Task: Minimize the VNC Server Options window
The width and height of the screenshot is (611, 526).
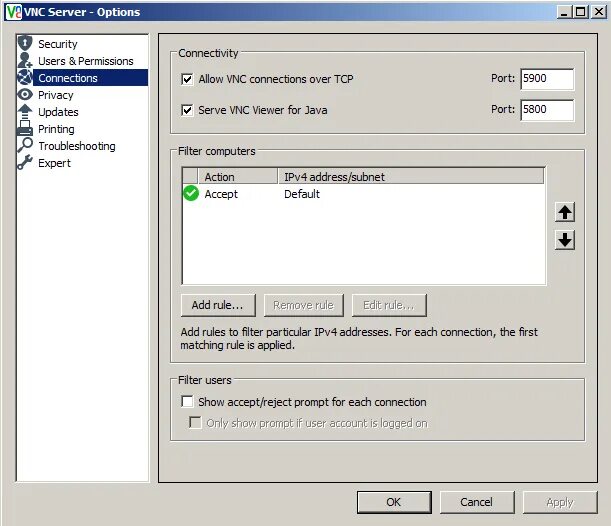Action: (563, 12)
